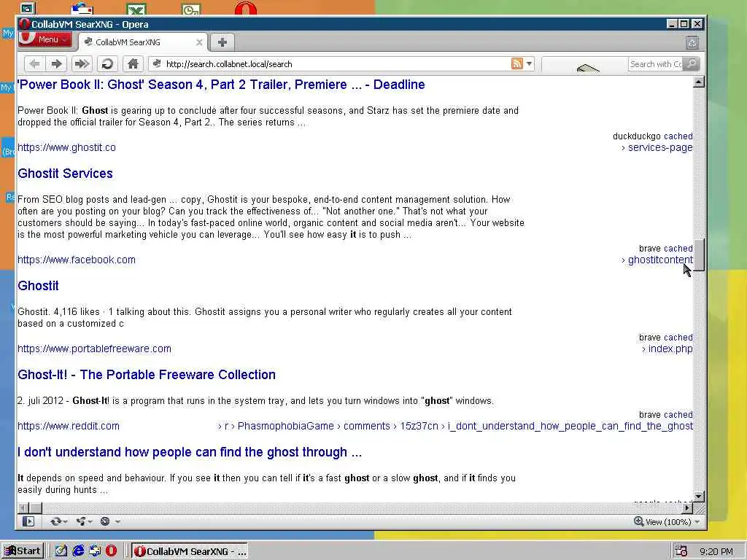Click horizontal scrollbar left arrow
The height and width of the screenshot is (560, 747).
click(23, 508)
